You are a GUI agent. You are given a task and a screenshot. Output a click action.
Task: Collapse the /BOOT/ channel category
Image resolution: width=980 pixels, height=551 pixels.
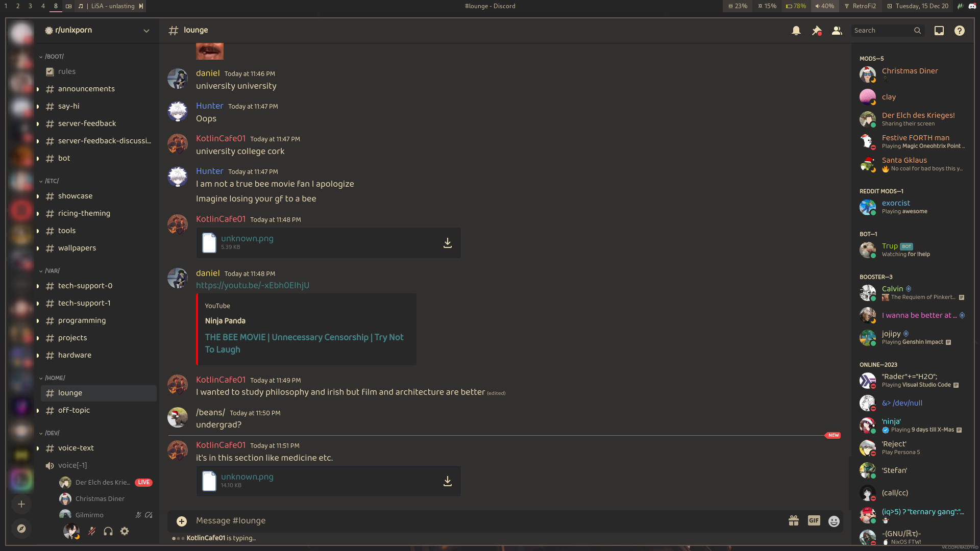coord(54,57)
